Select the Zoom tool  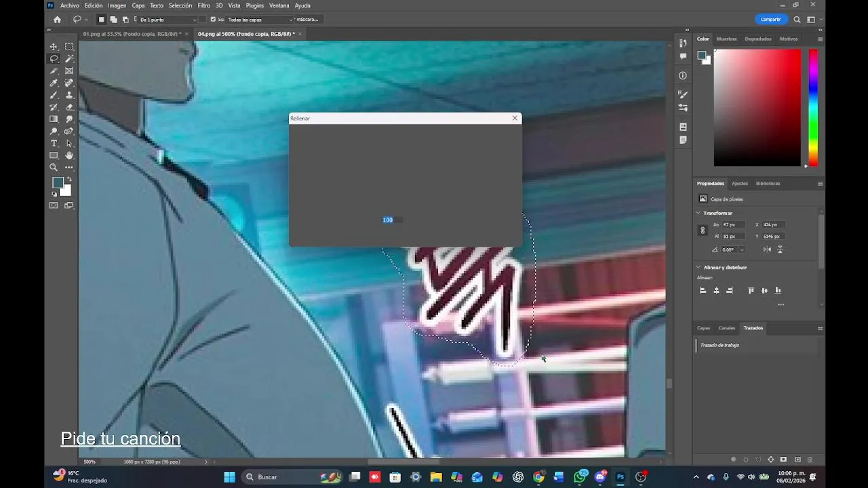(54, 167)
